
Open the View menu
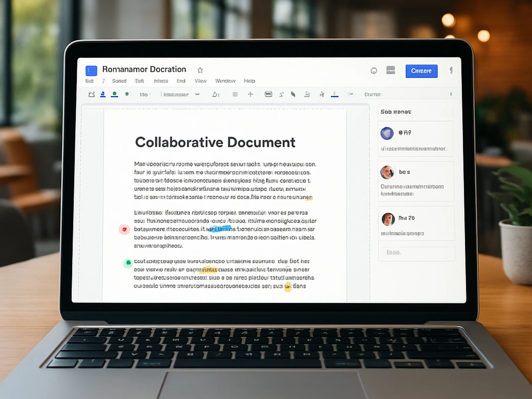200,81
